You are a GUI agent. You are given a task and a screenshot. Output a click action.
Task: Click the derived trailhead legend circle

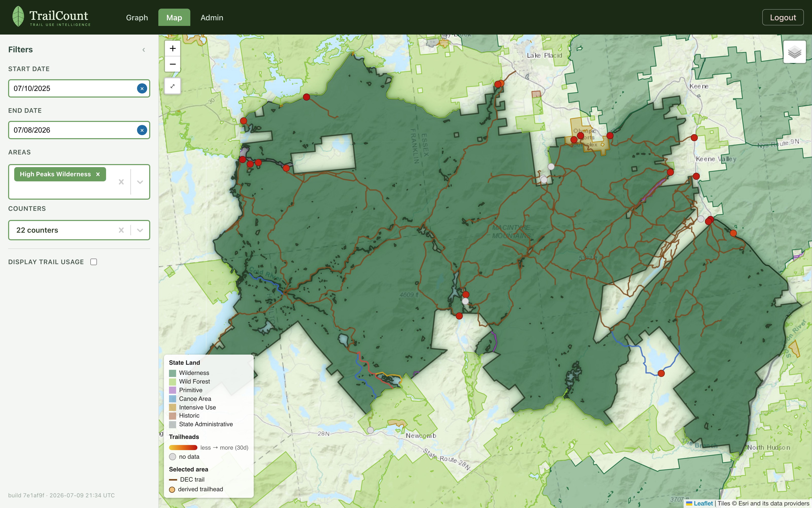[172, 489]
